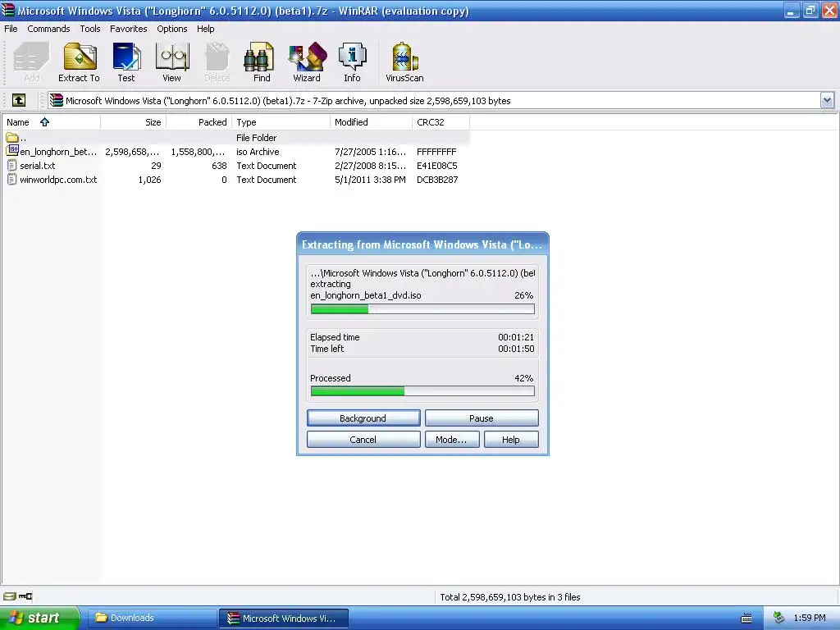Viewport: 840px width, 630px height.
Task: Select the parent folder '..' icon
Action: (12, 138)
